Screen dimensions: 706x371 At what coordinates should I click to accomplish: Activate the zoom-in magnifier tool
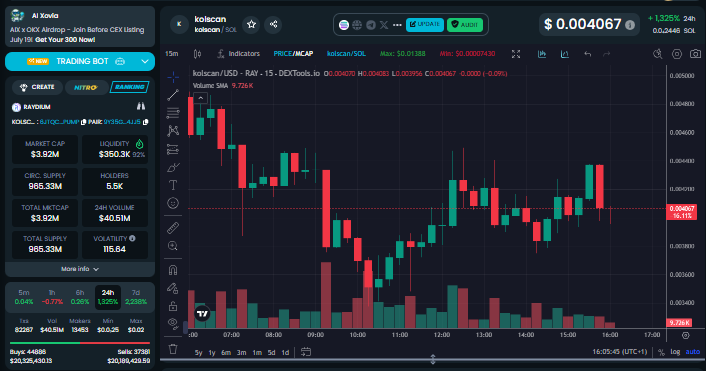173,246
